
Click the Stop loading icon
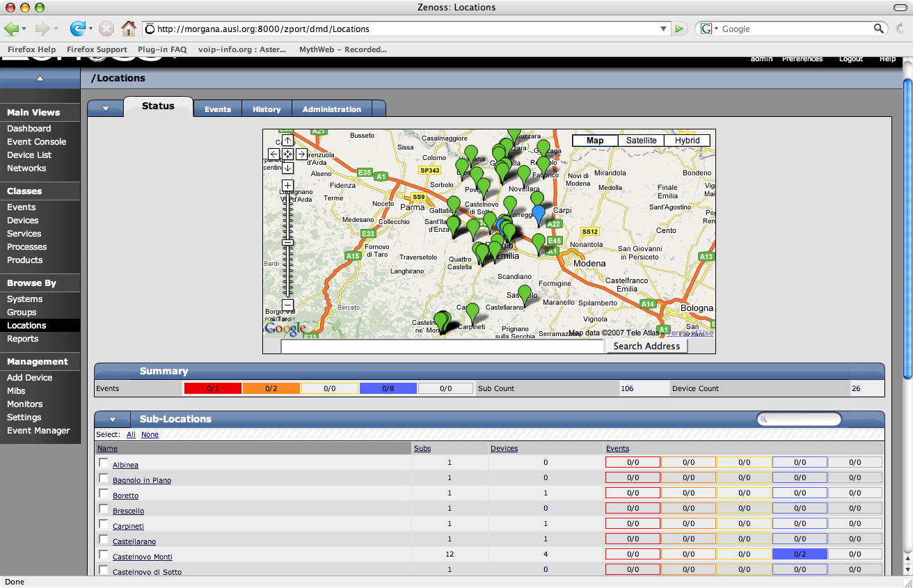(x=106, y=29)
